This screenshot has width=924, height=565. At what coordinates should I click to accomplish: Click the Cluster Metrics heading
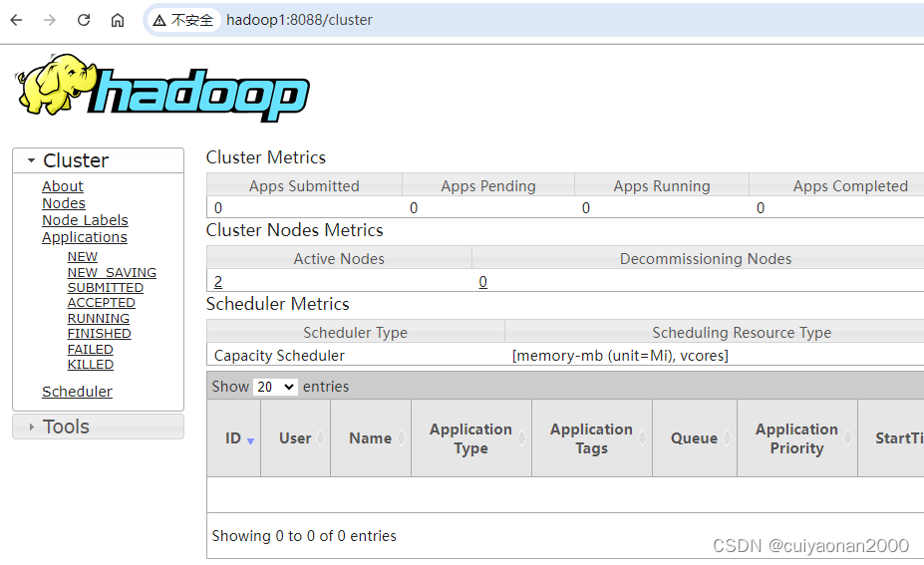coord(266,157)
